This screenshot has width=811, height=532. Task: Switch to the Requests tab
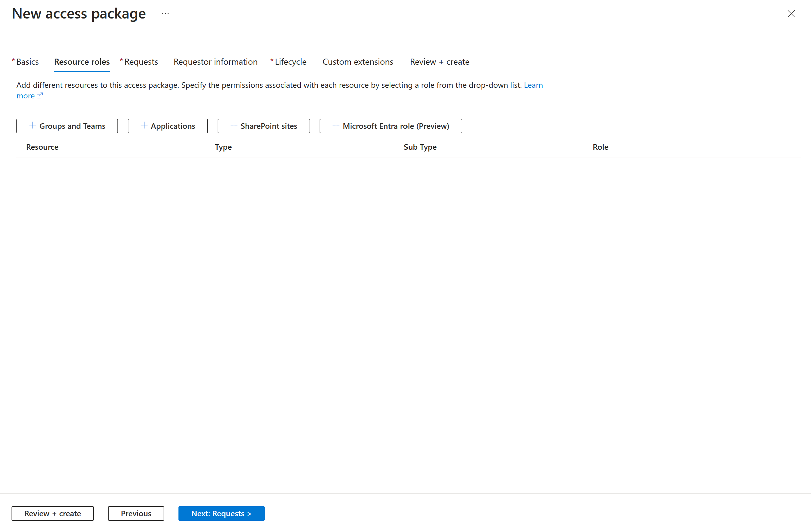click(141, 61)
